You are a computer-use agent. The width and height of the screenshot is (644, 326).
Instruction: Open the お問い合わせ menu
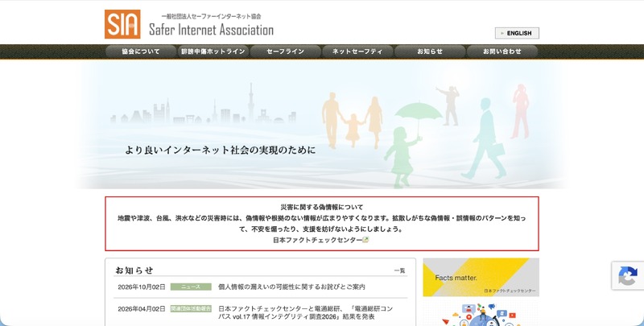click(502, 52)
